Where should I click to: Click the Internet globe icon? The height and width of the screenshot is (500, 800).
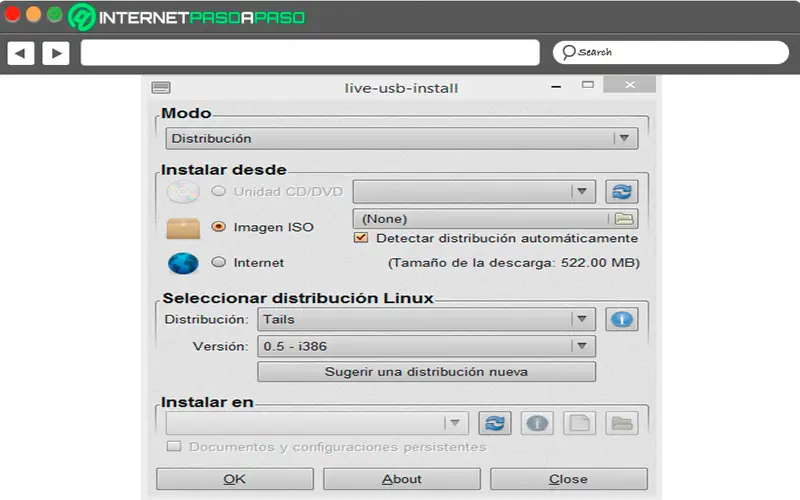(183, 263)
